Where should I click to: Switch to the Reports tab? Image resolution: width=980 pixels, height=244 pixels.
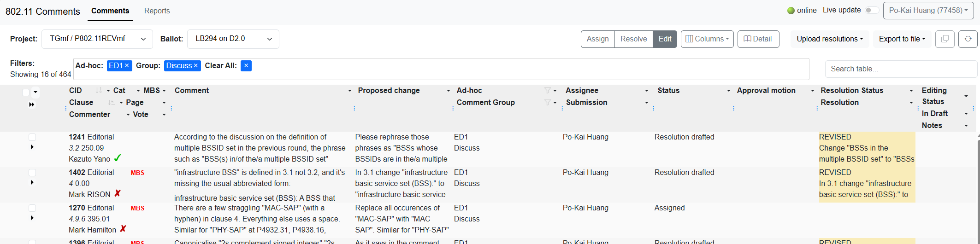pyautogui.click(x=157, y=11)
